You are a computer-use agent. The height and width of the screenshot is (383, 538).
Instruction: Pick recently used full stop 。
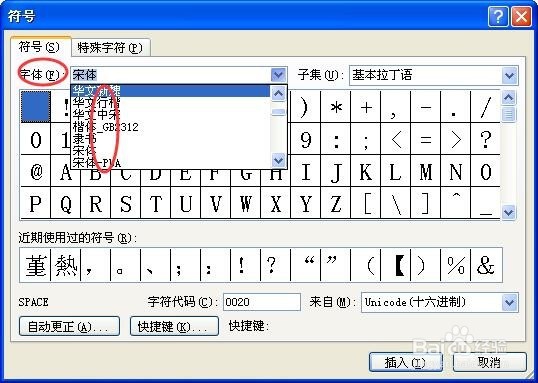(x=126, y=265)
